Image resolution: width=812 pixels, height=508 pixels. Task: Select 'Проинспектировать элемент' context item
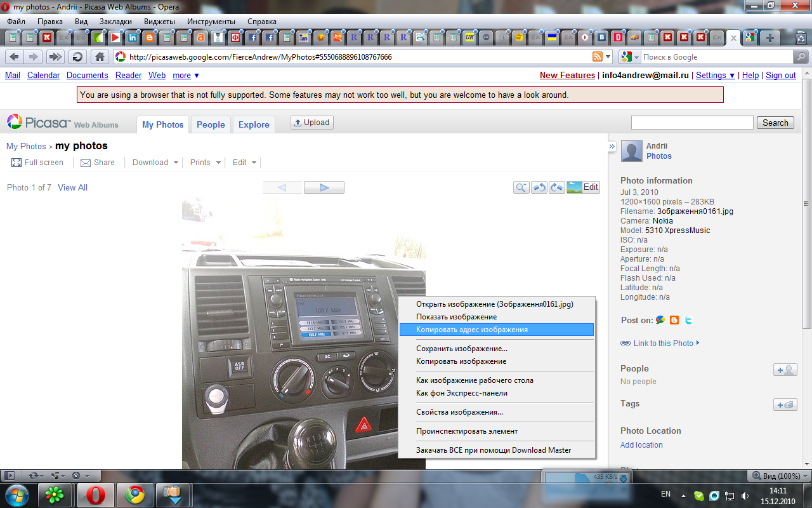pos(496,431)
